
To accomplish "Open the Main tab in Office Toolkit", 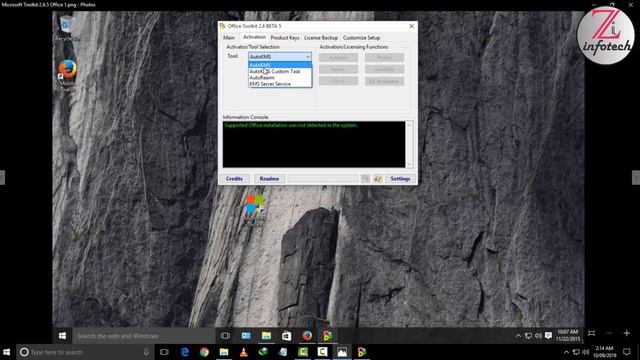I will click(229, 38).
